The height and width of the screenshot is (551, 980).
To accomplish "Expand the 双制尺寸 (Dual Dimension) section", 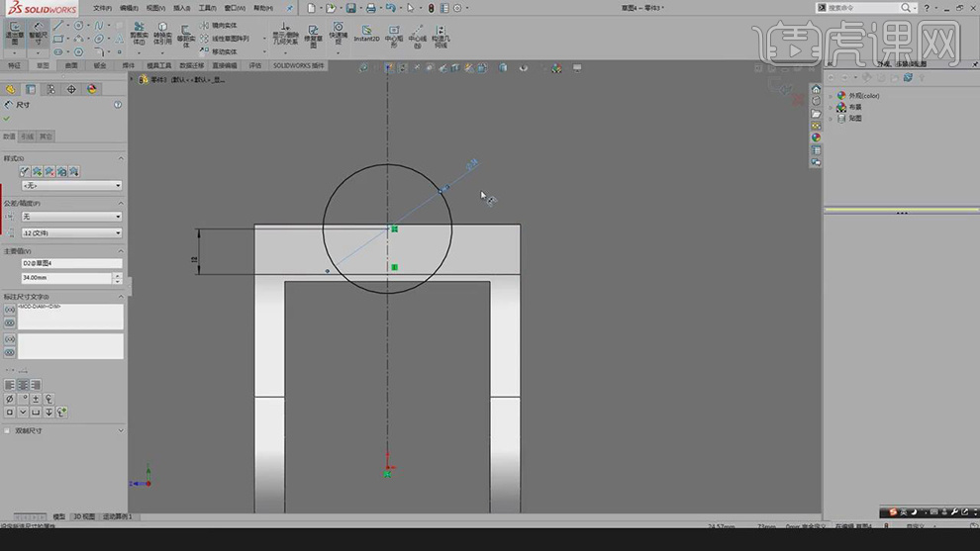I will point(121,430).
